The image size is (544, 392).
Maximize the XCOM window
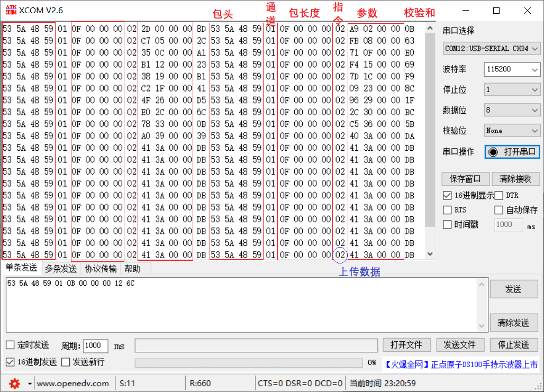[496, 11]
